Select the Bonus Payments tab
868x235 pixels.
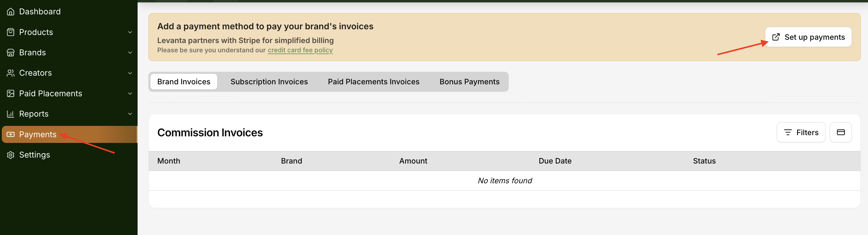(x=469, y=82)
